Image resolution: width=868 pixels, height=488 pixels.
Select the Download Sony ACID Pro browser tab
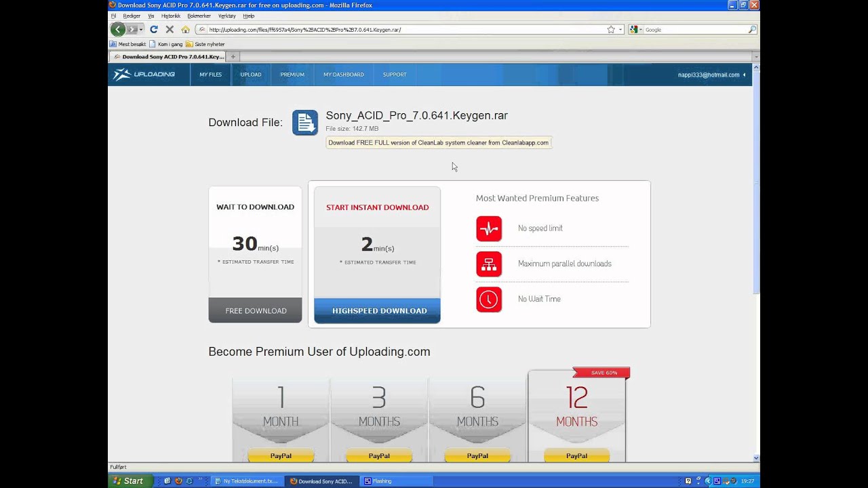[167, 57]
